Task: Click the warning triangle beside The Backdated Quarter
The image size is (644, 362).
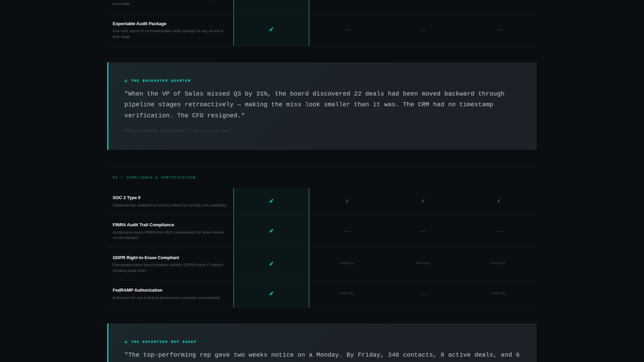Action: click(x=126, y=81)
